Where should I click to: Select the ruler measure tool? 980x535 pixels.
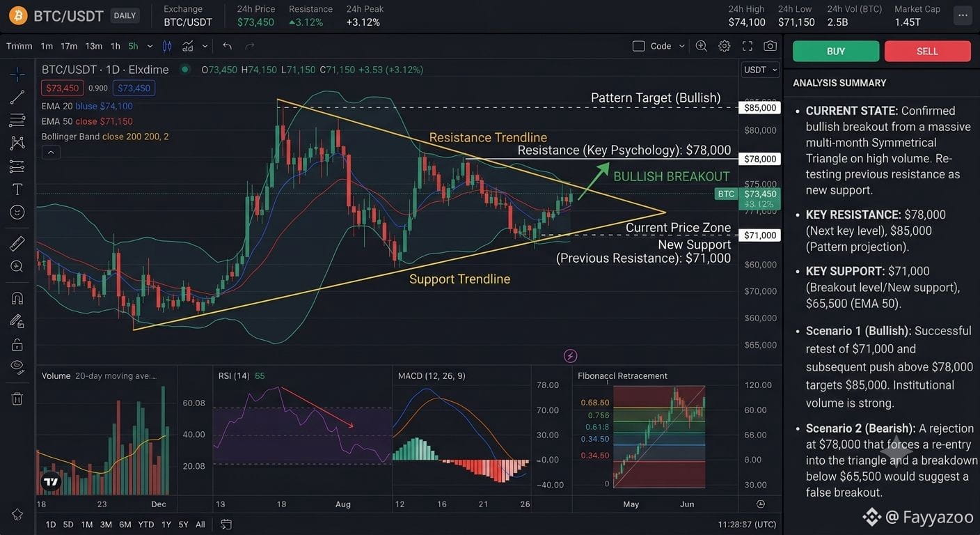coord(17,243)
